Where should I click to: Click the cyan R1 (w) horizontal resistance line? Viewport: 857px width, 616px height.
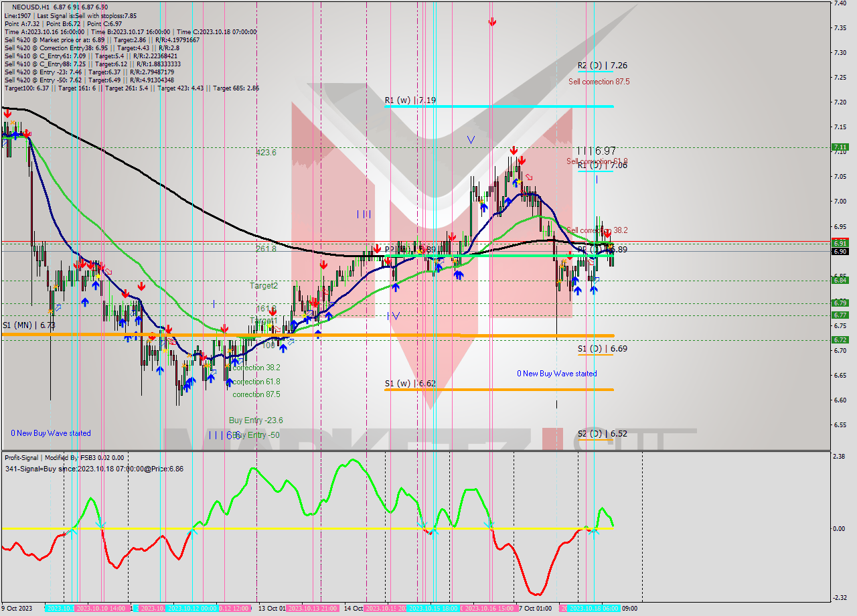click(x=499, y=106)
